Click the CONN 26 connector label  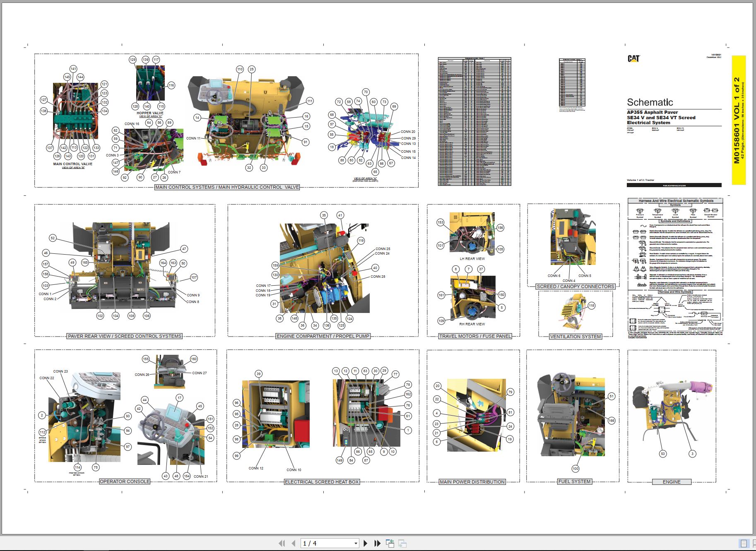point(142,375)
